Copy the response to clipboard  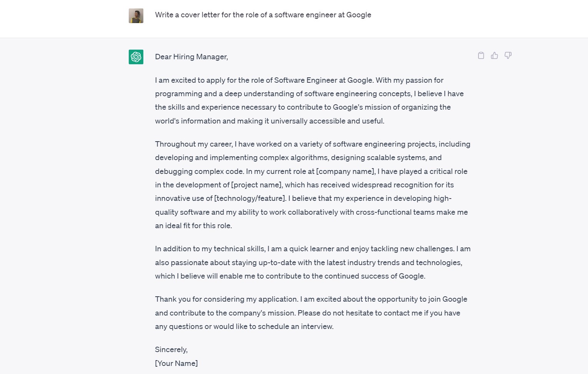click(481, 55)
